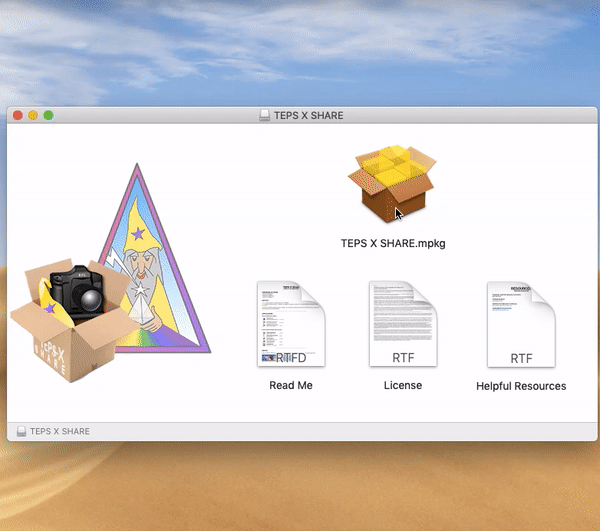Open the TEPS X SHARE.mpkg installer package icon

pos(392,183)
